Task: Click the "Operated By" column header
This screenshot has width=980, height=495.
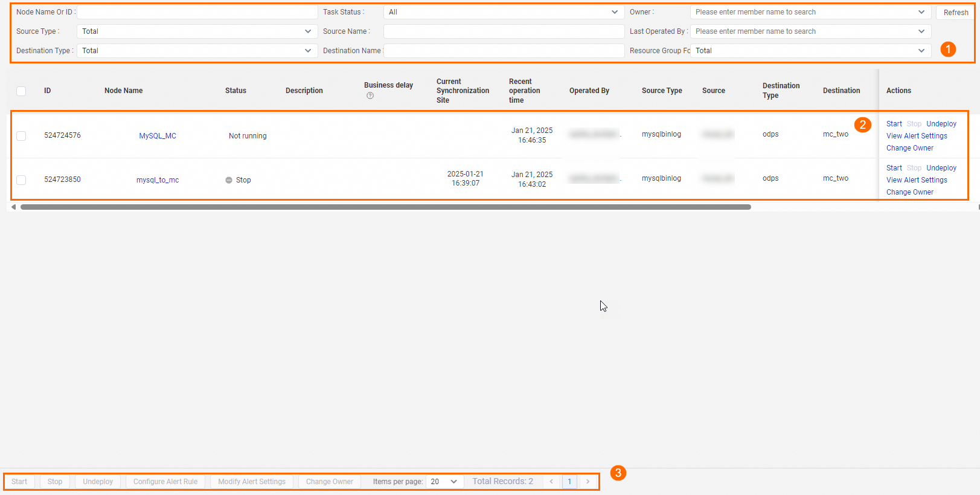Action: pos(589,91)
